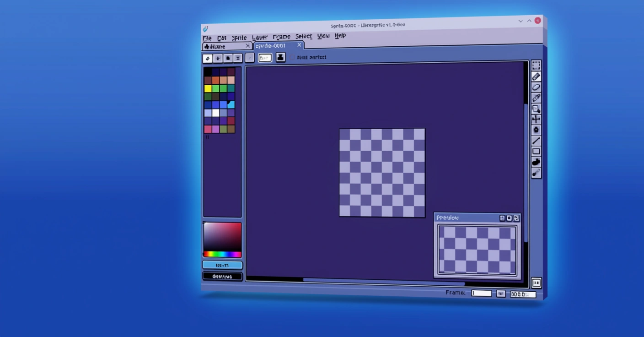The height and width of the screenshot is (337, 644).
Task: Expand the window menu arrow in title bar
Action: click(521, 21)
